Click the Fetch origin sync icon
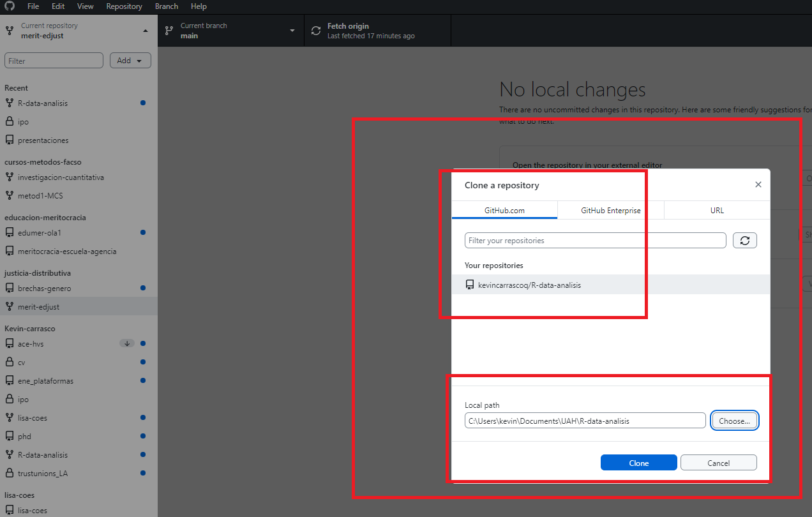 point(316,31)
